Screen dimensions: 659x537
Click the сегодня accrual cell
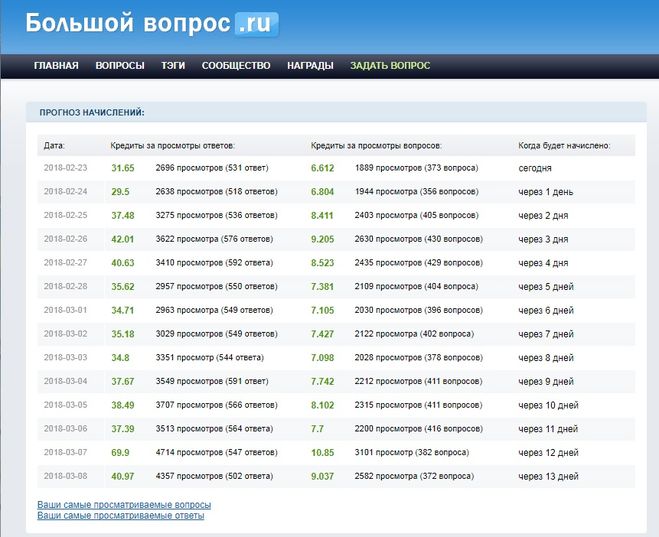[535, 168]
